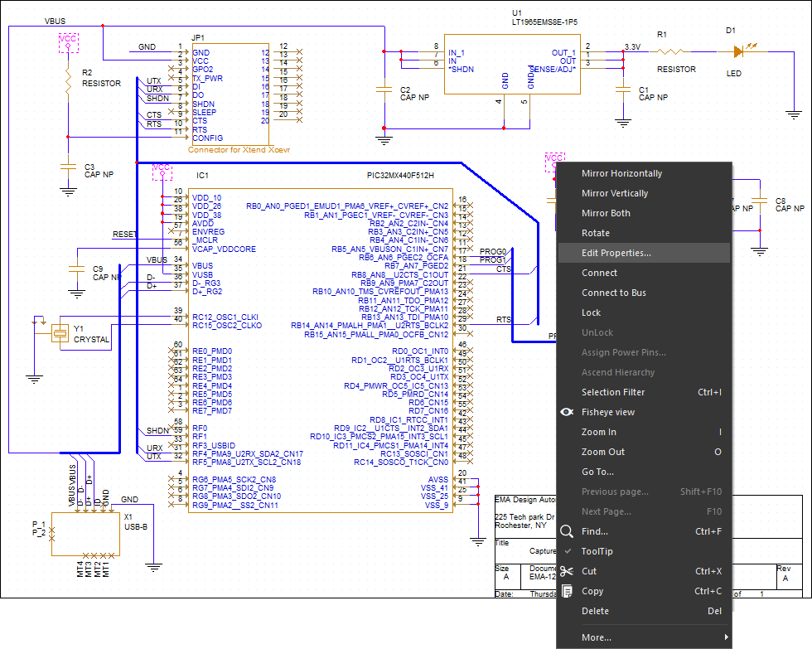Toggle Fisheye view eye icon
Image resolution: width=812 pixels, height=649 pixels.
pyautogui.click(x=567, y=412)
